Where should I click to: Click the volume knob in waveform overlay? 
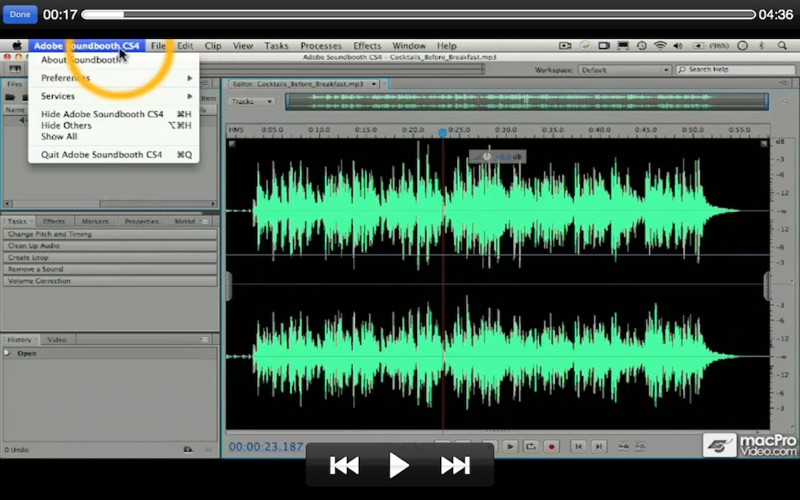coord(487,156)
